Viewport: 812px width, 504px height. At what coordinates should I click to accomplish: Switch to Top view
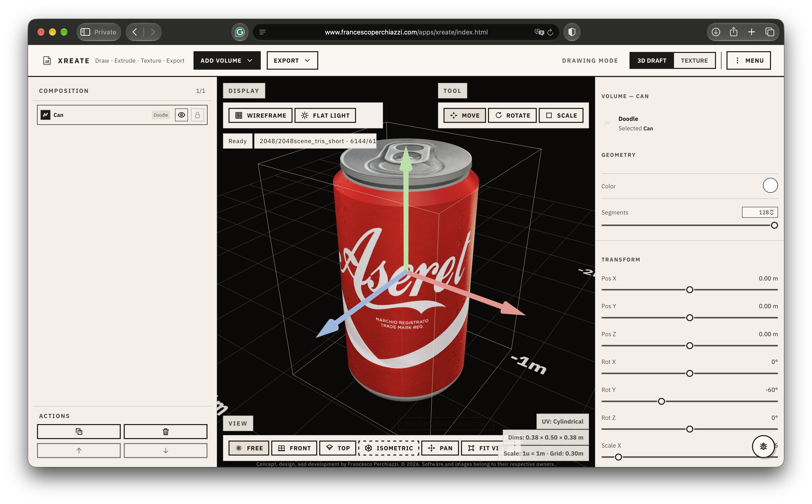point(337,448)
